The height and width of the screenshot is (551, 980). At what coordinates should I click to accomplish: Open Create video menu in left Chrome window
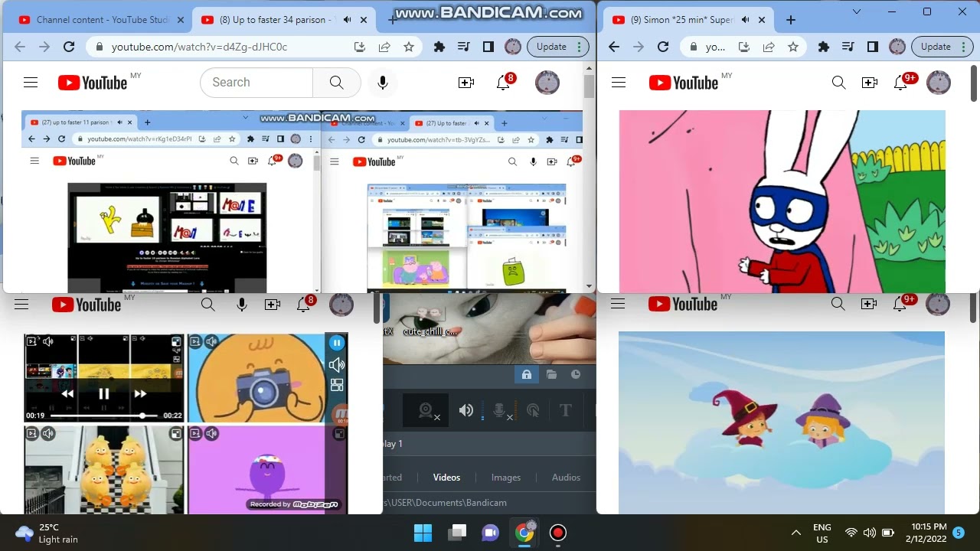coord(466,83)
